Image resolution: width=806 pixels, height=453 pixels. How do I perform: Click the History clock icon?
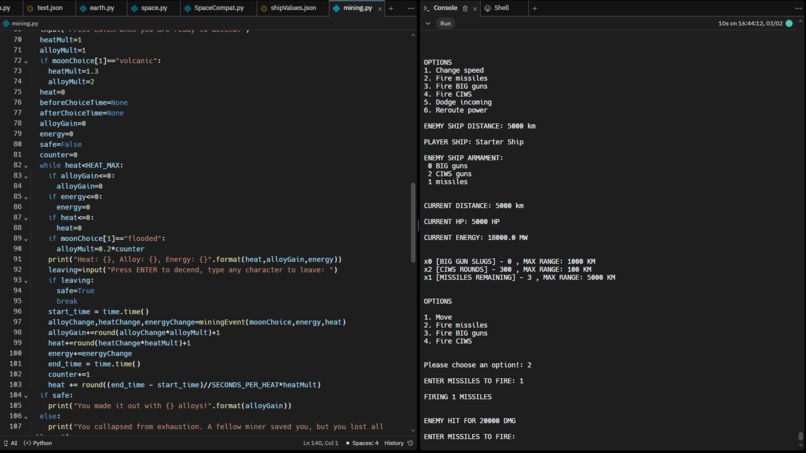tap(410, 443)
